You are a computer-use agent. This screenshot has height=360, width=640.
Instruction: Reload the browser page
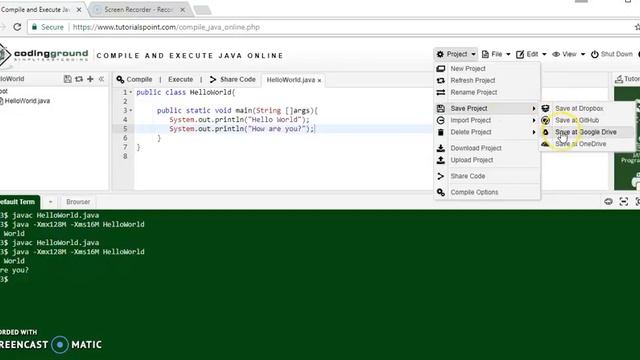pyautogui.click(x=17, y=27)
